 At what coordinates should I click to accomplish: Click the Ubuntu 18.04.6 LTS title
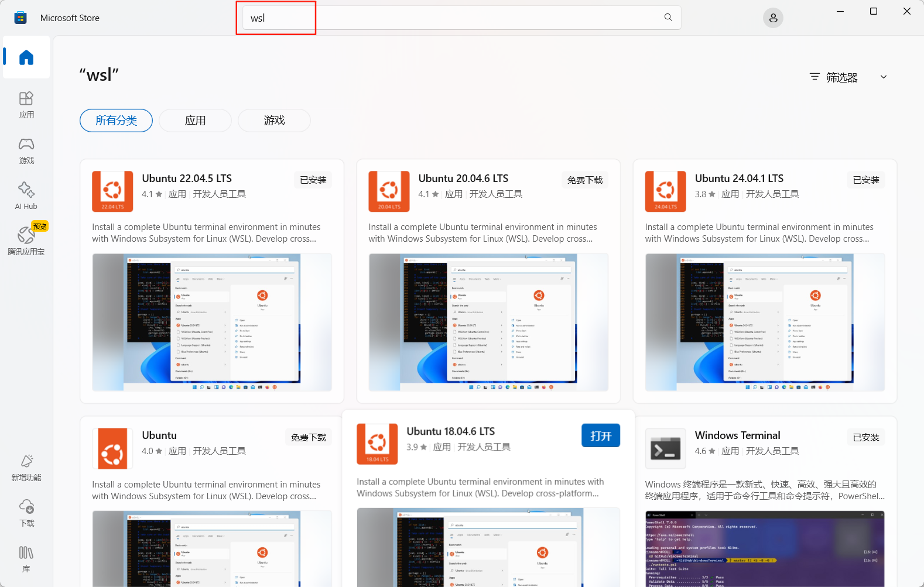pos(451,431)
